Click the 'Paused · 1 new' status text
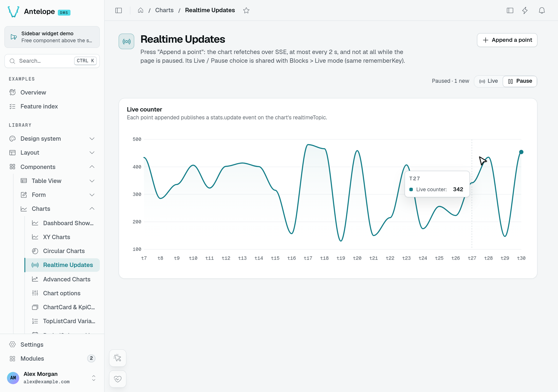The height and width of the screenshot is (392, 558). 450,81
